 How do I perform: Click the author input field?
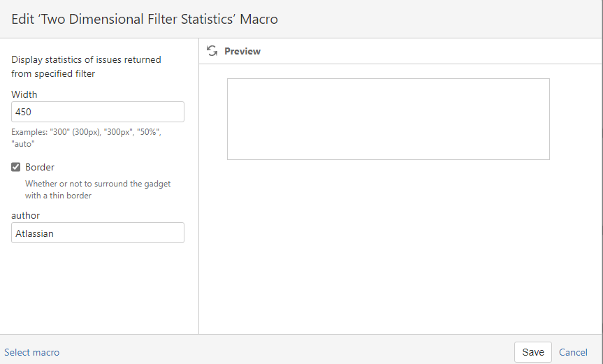tap(98, 233)
